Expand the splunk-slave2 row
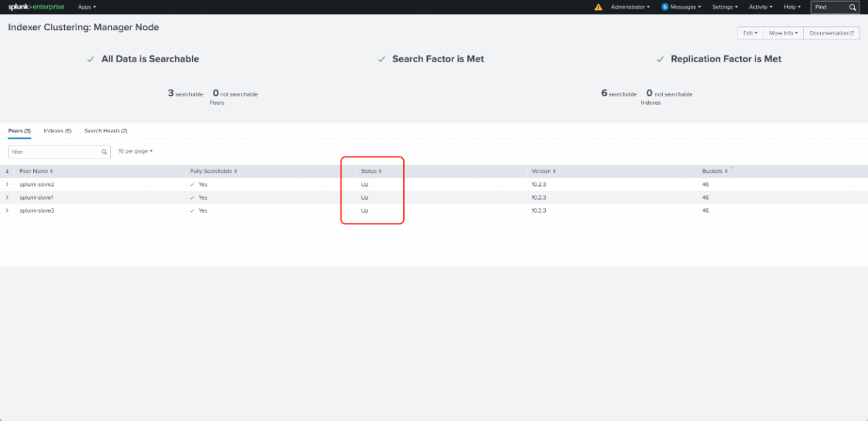The height and width of the screenshot is (421, 868). (7, 184)
